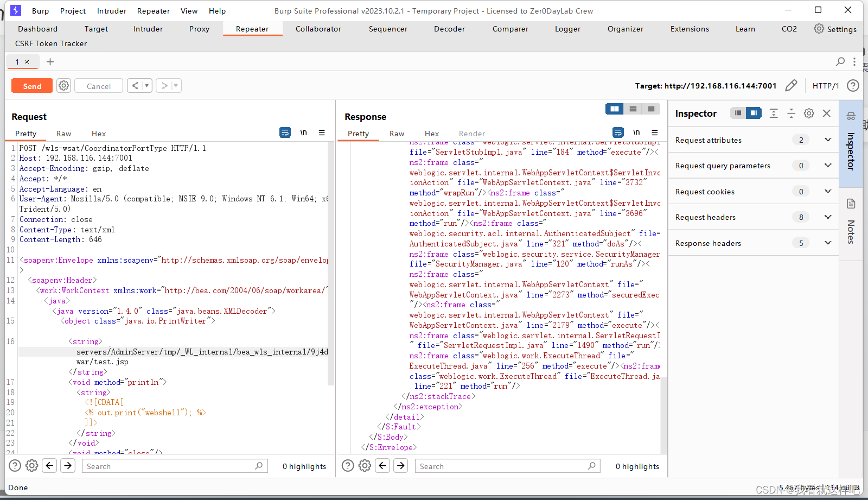Screen dimensions: 868x500
Task: Switch to Proxy tab
Action: (199, 29)
